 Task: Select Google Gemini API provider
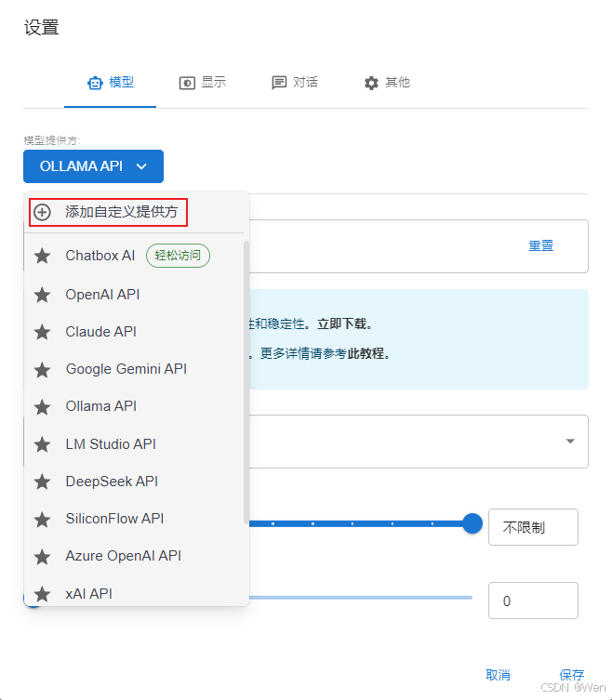click(134, 370)
